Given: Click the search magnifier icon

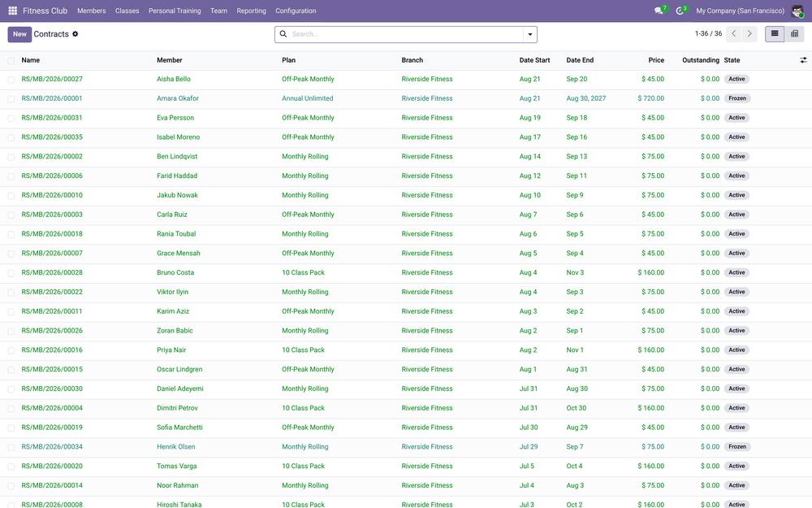Looking at the screenshot, I should coord(283,33).
